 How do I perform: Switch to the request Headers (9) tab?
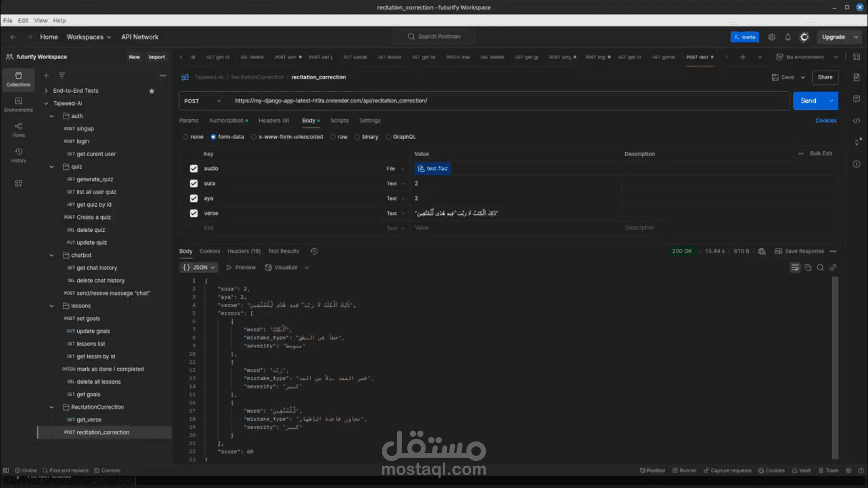point(274,121)
